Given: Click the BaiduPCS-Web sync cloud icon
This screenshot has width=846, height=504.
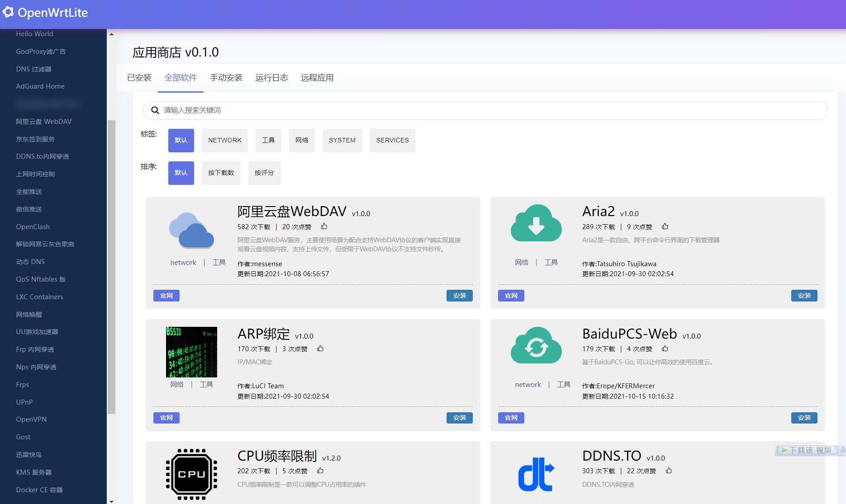Looking at the screenshot, I should click(x=536, y=345).
